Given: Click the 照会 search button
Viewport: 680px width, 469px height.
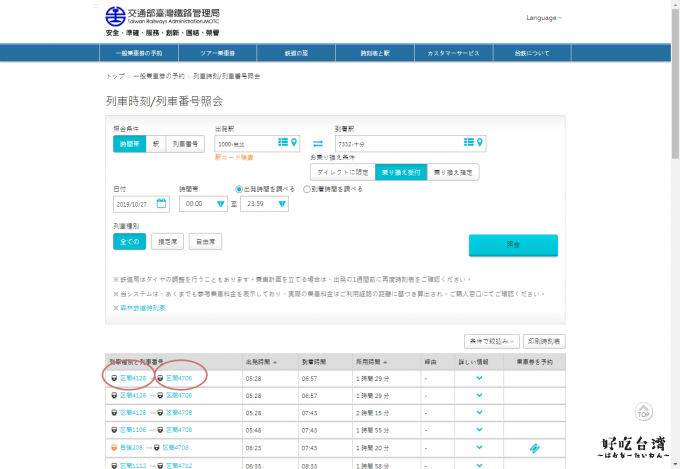Looking at the screenshot, I should click(x=513, y=245).
